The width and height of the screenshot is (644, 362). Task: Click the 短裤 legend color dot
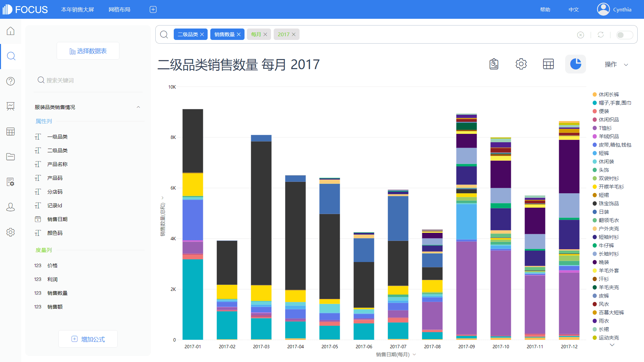click(595, 153)
